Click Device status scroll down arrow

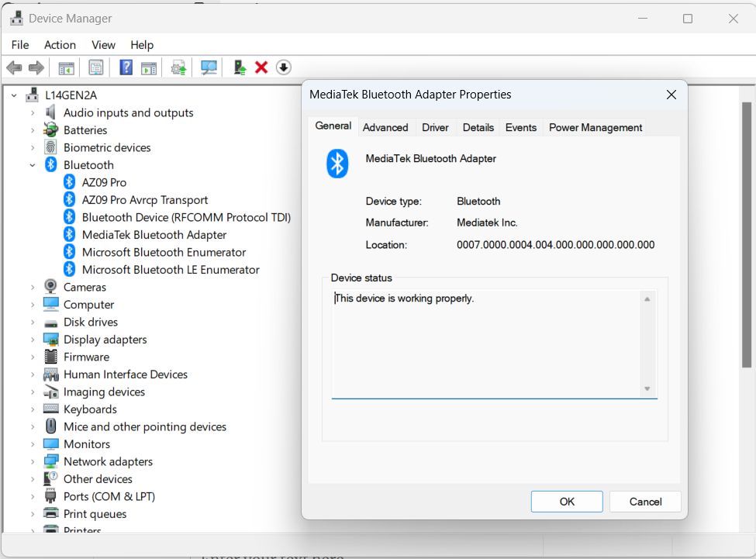pos(647,389)
